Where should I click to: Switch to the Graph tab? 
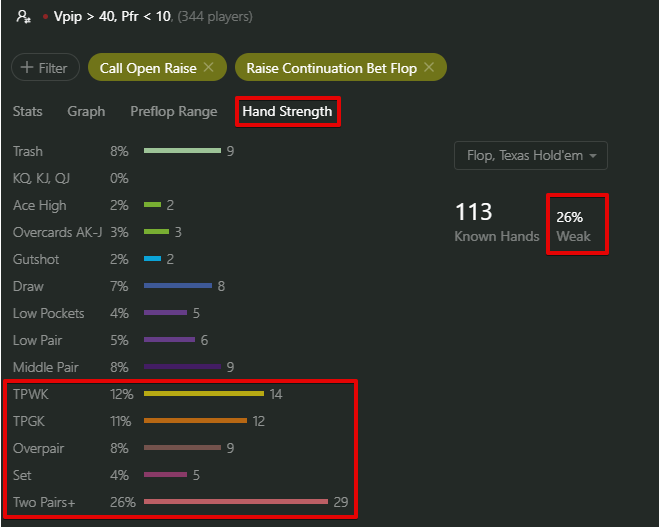tap(86, 111)
